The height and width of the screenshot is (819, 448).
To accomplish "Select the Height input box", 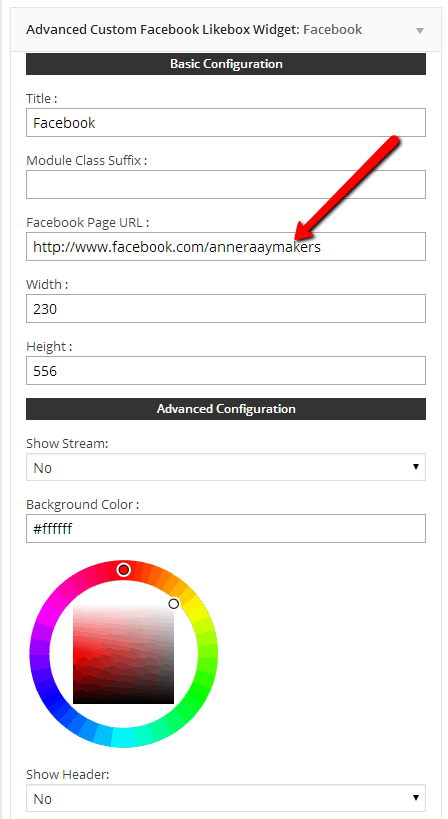I will pos(226,371).
